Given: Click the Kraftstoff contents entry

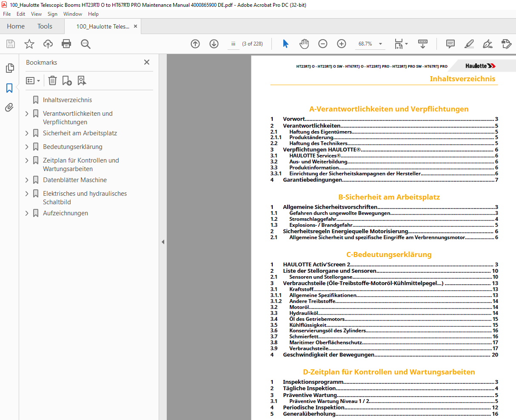Looking at the screenshot, I should [x=384, y=289].
